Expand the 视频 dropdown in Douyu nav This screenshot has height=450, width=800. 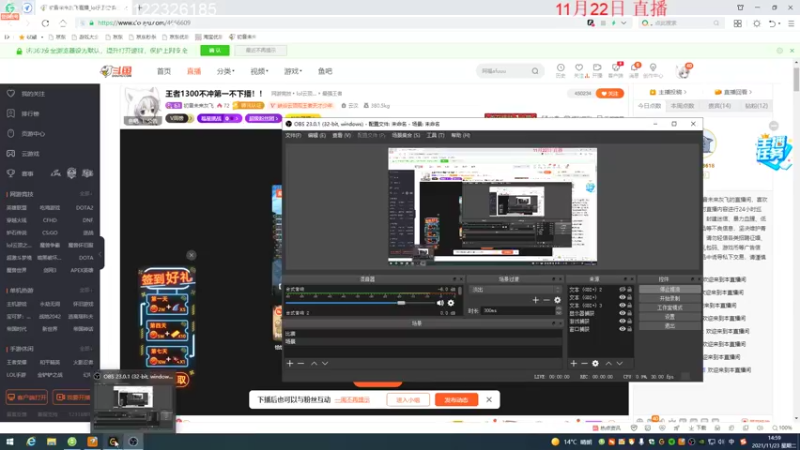259,71
